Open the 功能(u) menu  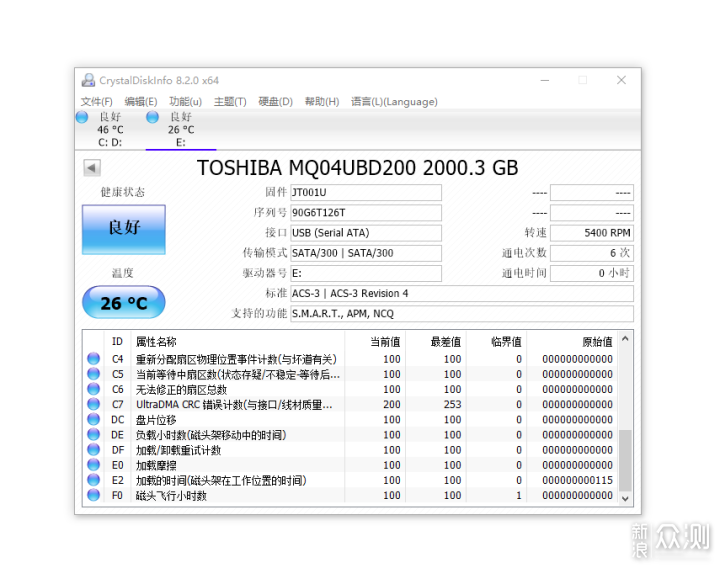tap(185, 101)
